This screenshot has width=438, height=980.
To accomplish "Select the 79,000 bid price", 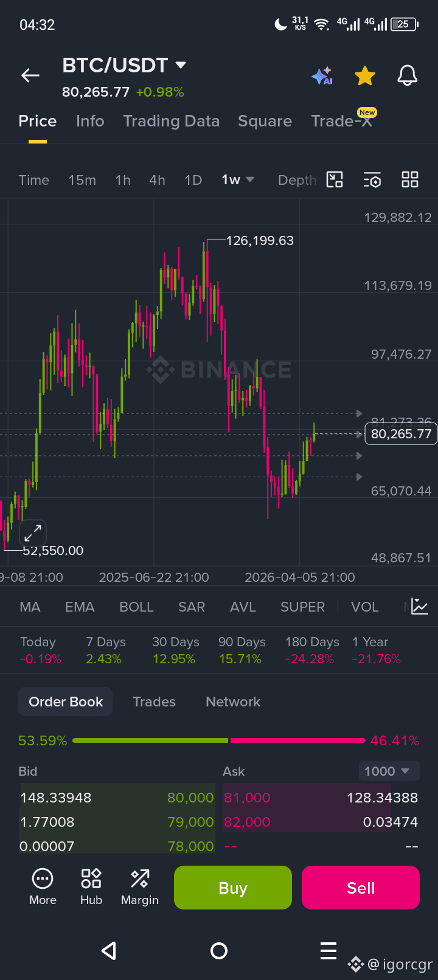I will coord(190,822).
